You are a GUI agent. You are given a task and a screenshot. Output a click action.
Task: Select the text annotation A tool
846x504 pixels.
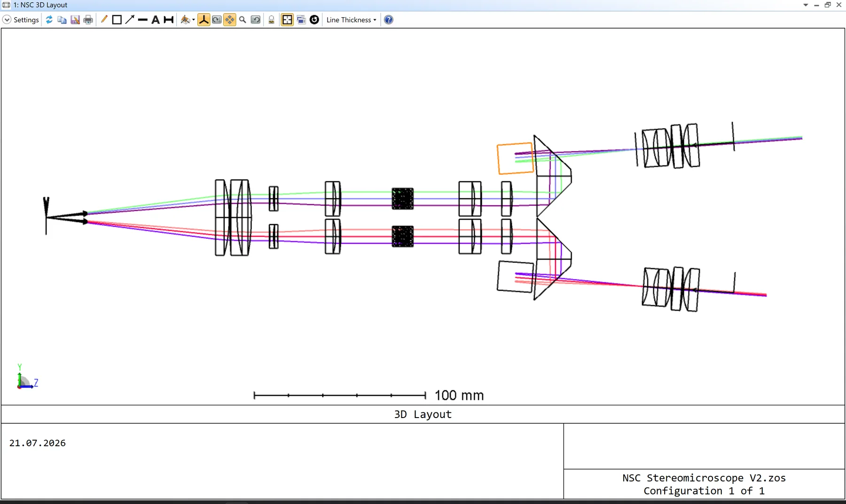tap(156, 20)
